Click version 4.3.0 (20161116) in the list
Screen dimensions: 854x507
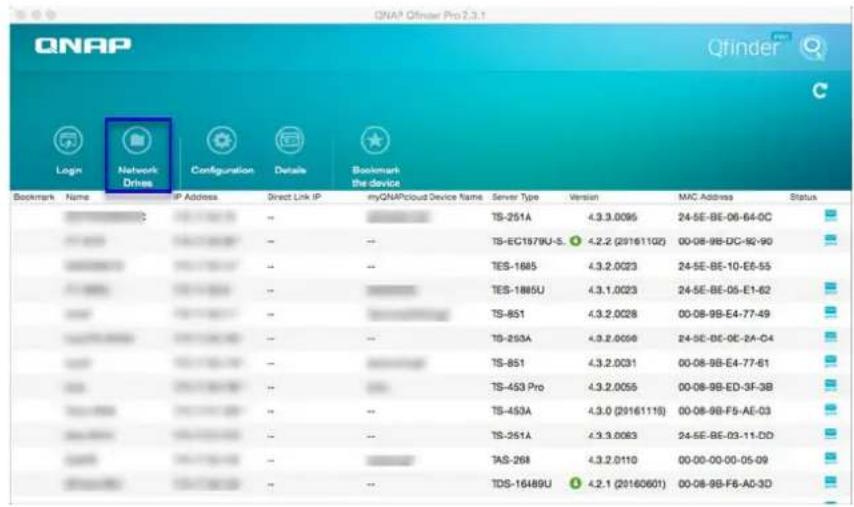click(626, 411)
